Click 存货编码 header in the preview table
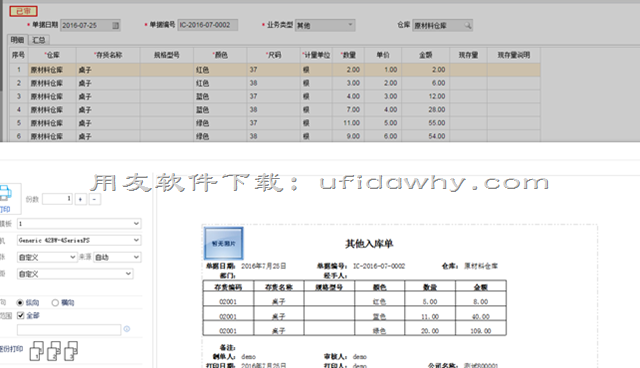Image resolution: width=640 pixels, height=368 pixels. click(228, 287)
